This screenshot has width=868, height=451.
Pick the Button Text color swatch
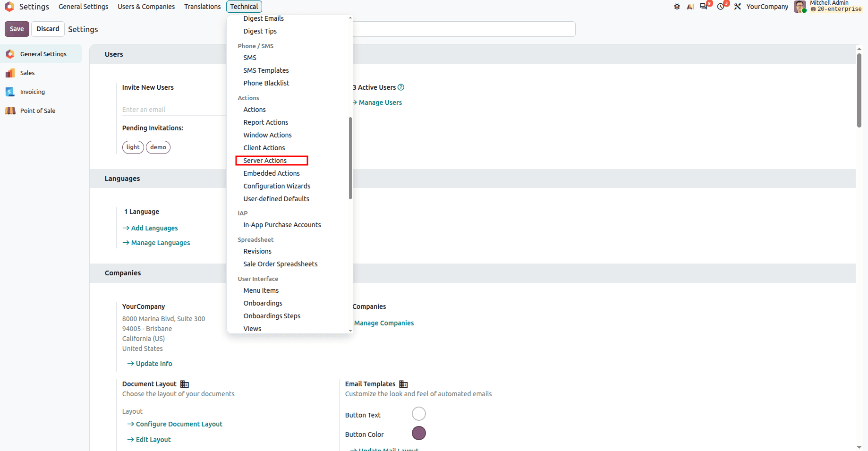pos(419,414)
